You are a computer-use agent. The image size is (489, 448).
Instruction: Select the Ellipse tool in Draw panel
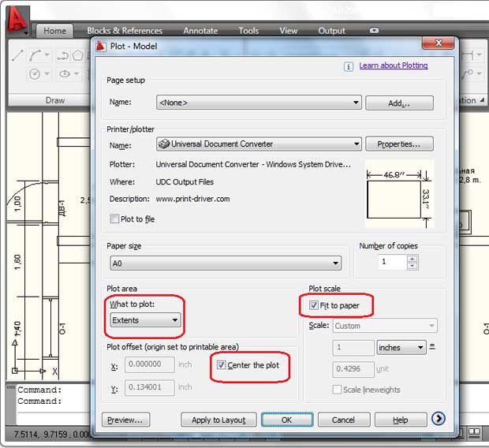pos(65,74)
